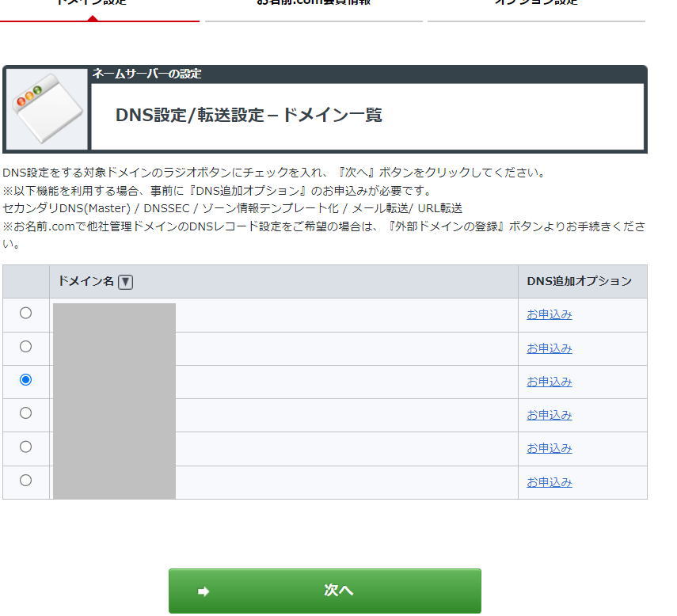Select the second domain's radio button
Screen dimensions: 677x616
(26, 347)
